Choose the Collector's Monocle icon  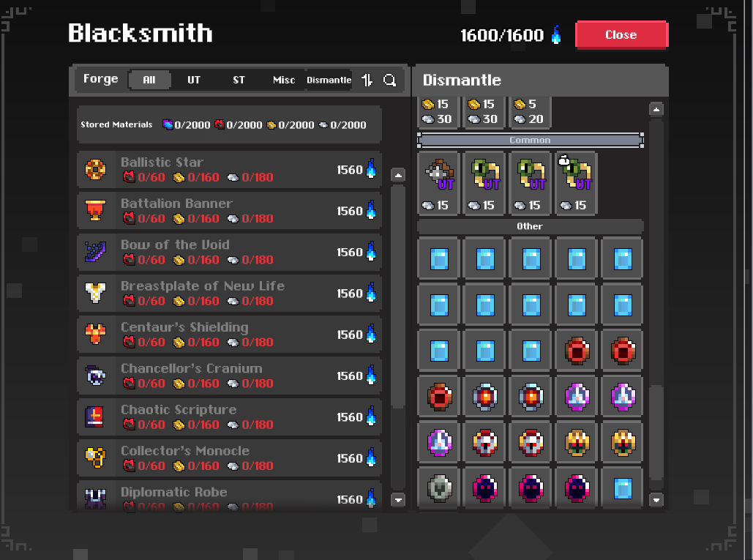pos(96,458)
